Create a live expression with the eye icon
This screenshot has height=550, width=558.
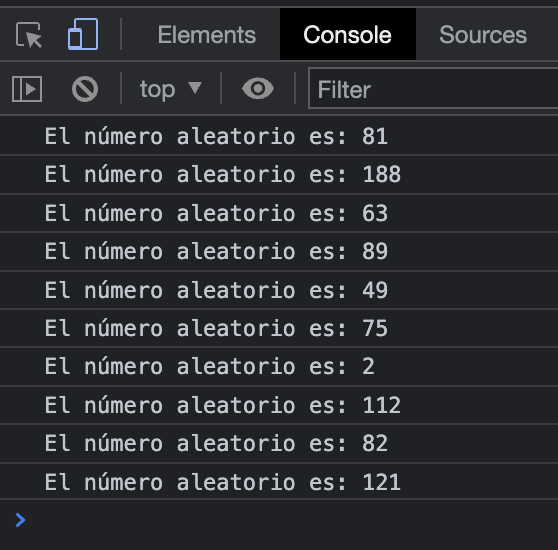pyautogui.click(x=258, y=88)
